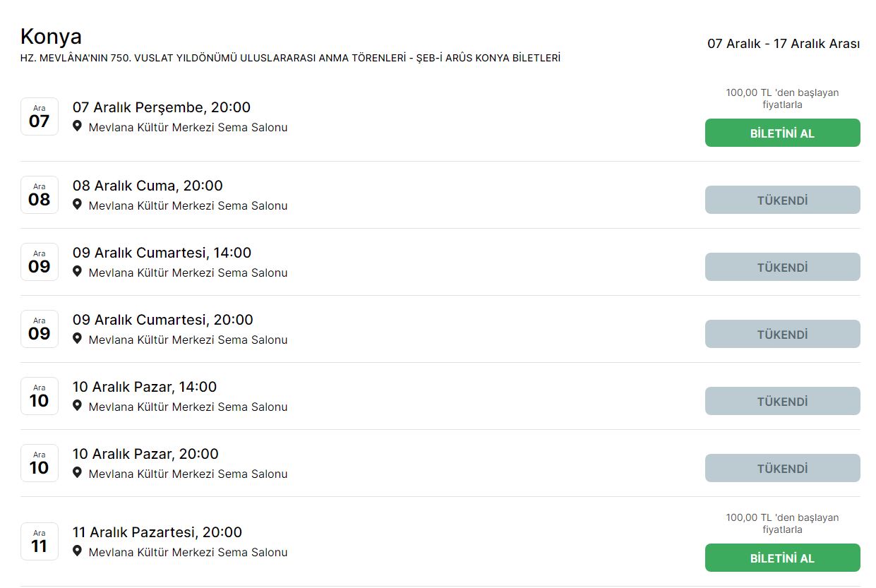Select the Ara 08 date badge
876x588 pixels.
click(x=40, y=195)
